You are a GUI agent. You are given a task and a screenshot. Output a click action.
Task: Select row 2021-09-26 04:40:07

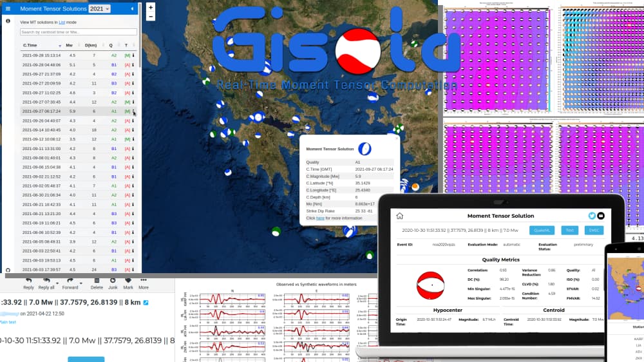coord(79,120)
